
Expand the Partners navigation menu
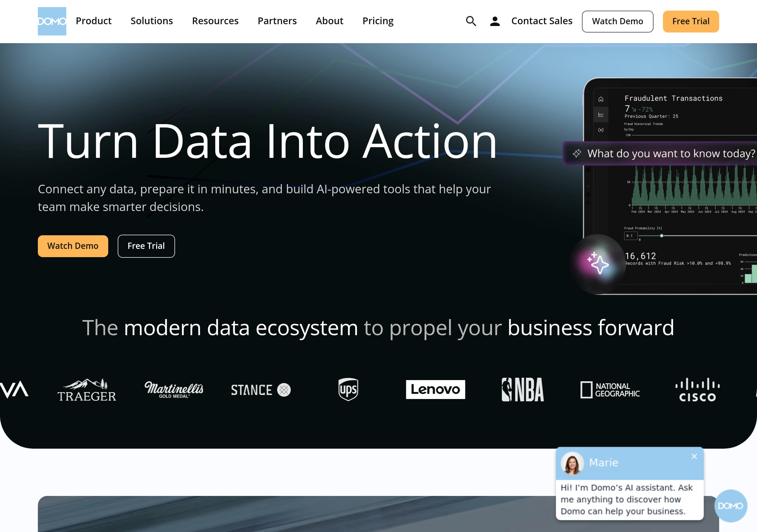pyautogui.click(x=277, y=21)
